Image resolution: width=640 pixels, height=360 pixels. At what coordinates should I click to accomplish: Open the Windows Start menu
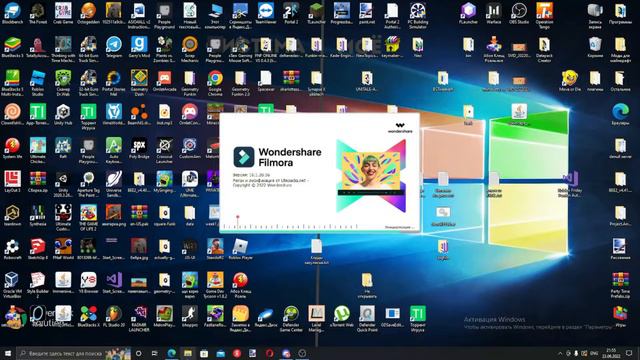pos(8,353)
